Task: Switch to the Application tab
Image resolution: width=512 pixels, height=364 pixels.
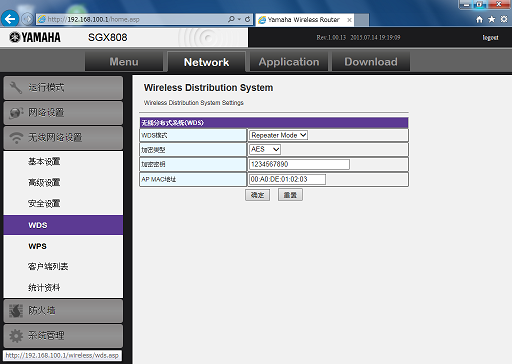Action: coord(289,62)
